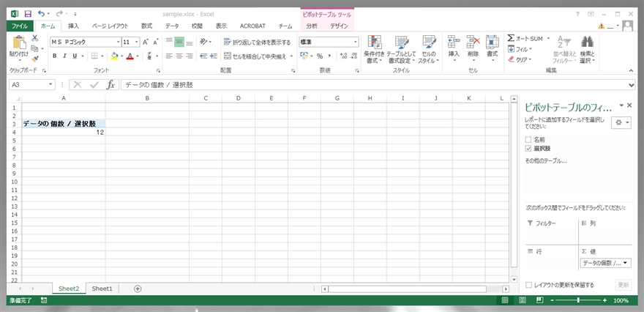Click the Delete cells (削除) icon
The width and height of the screenshot is (644, 312).
(x=473, y=42)
